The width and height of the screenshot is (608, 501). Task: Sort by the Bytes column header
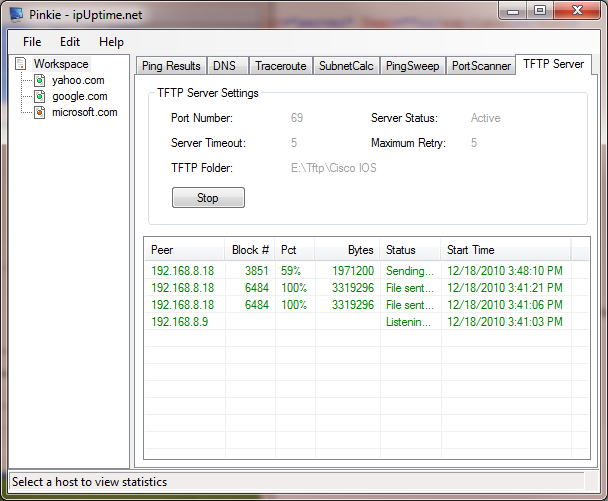point(347,250)
